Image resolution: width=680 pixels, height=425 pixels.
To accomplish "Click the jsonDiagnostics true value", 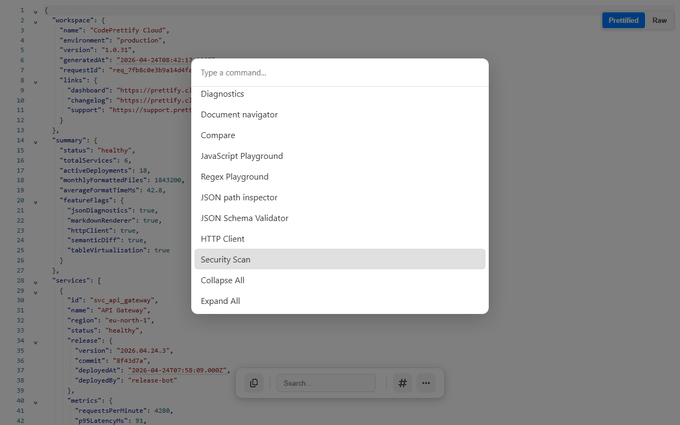I will [147, 210].
